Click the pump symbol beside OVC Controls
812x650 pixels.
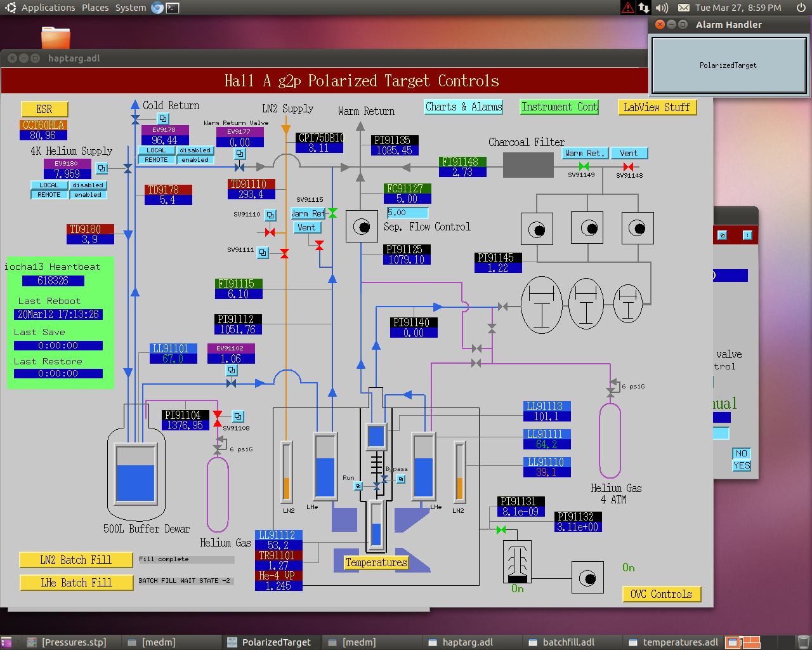pos(588,578)
